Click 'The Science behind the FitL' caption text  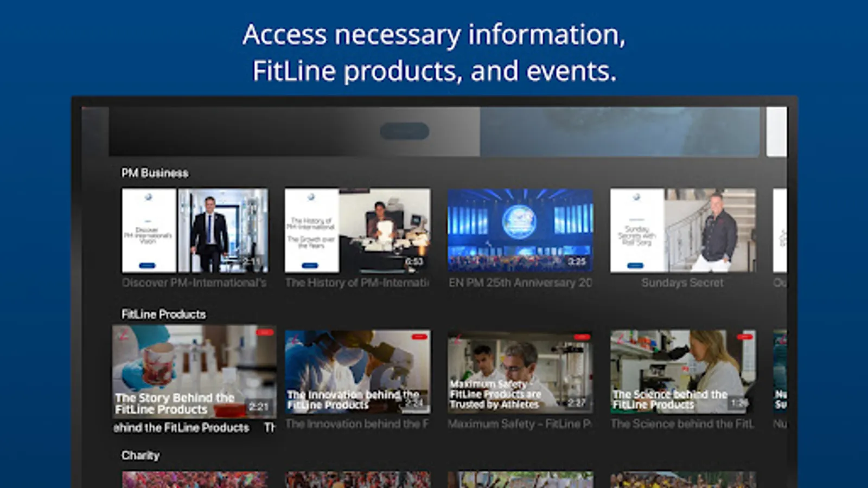(682, 424)
